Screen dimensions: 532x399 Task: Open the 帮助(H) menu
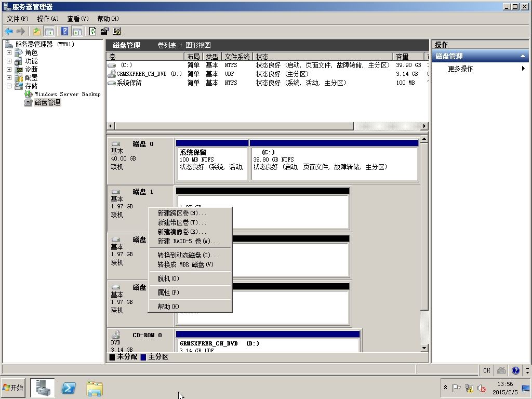coord(108,19)
